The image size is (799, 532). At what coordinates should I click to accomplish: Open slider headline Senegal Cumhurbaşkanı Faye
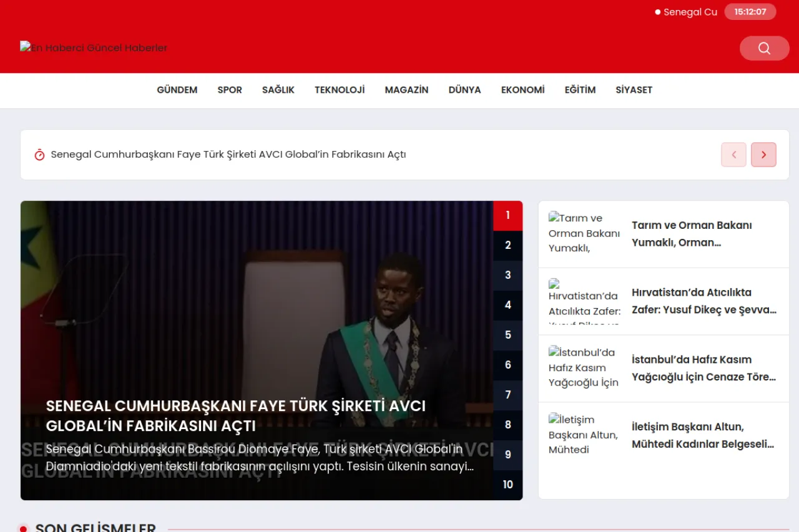236,416
